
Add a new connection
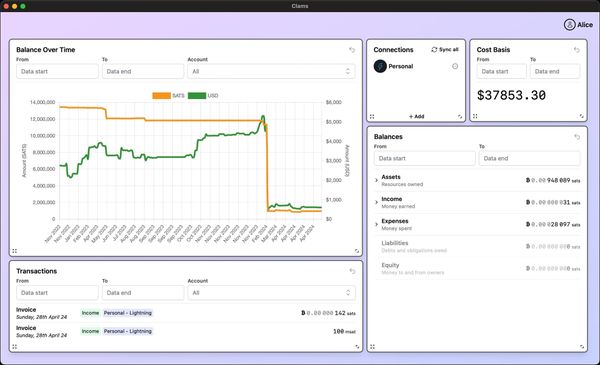416,116
